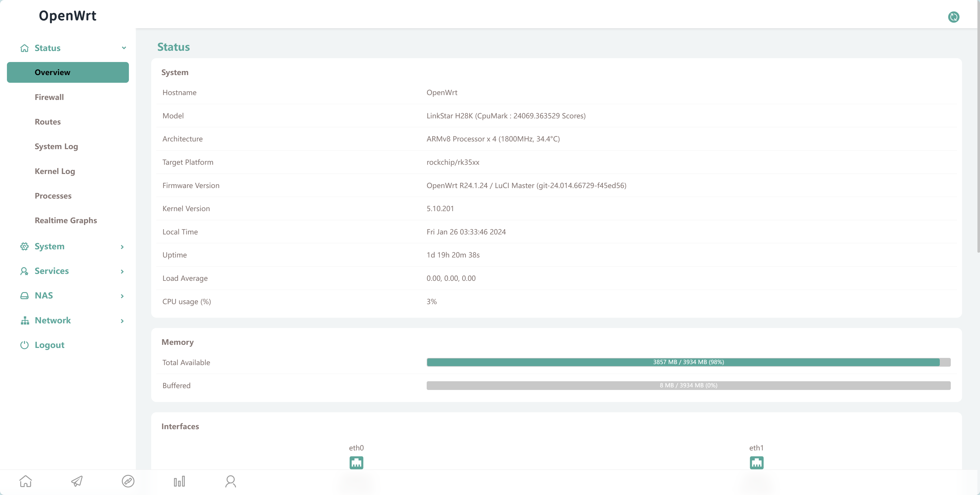
Task: Click the OpenWrt logo title
Action: tap(68, 16)
